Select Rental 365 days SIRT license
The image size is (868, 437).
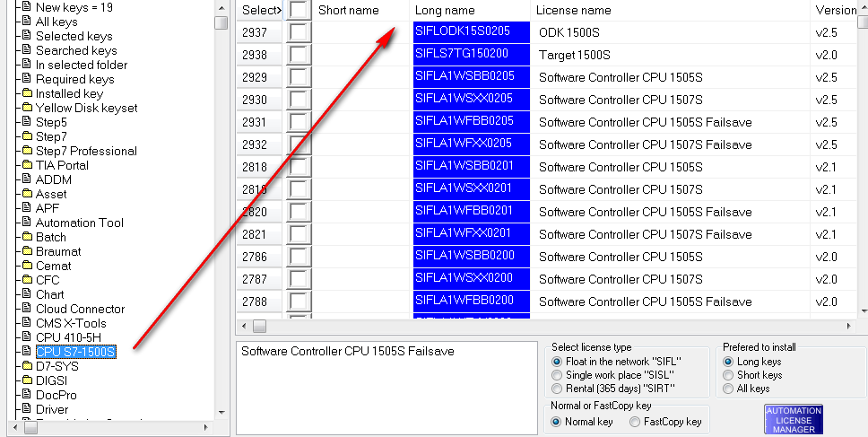tap(557, 389)
